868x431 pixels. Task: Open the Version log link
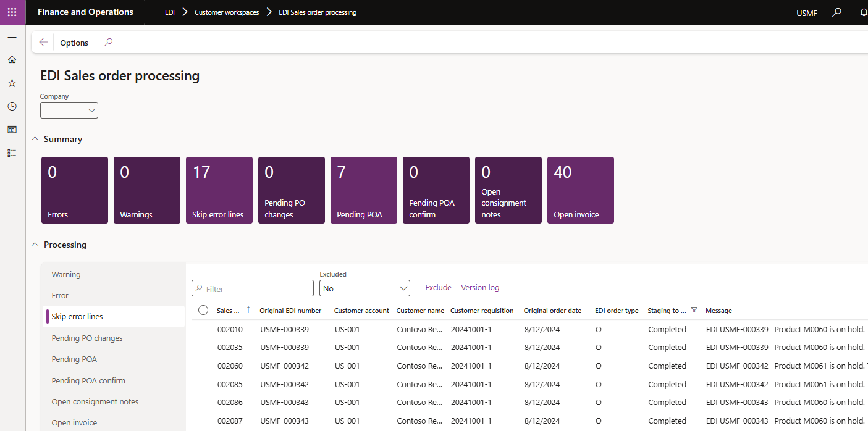480,288
